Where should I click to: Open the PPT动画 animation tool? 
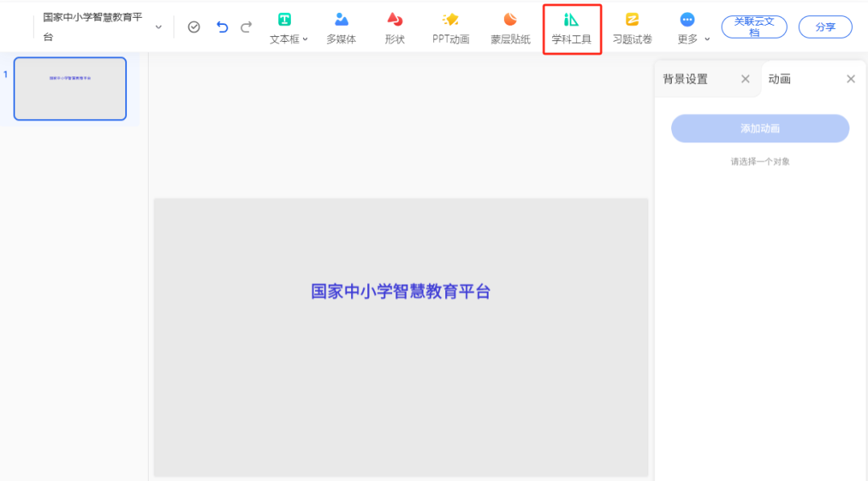click(449, 27)
